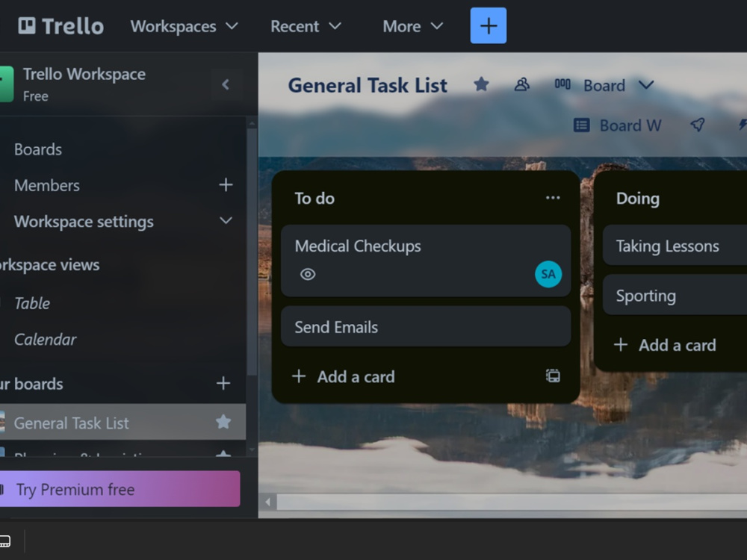747x560 pixels.
Task: Expand the Workspace settings chevron
Action: (x=226, y=221)
